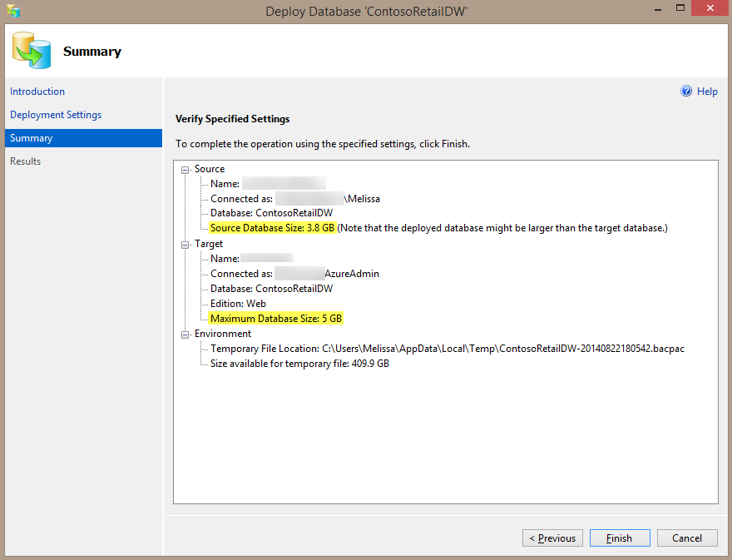The height and width of the screenshot is (560, 732).
Task: Select the Source Name row
Action: pyautogui.click(x=268, y=184)
